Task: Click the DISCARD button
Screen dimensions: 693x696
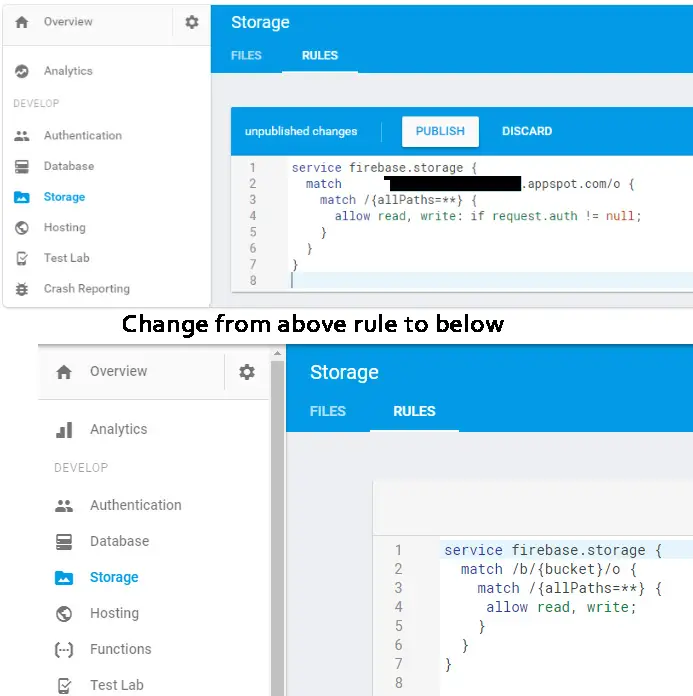Action: 527,131
